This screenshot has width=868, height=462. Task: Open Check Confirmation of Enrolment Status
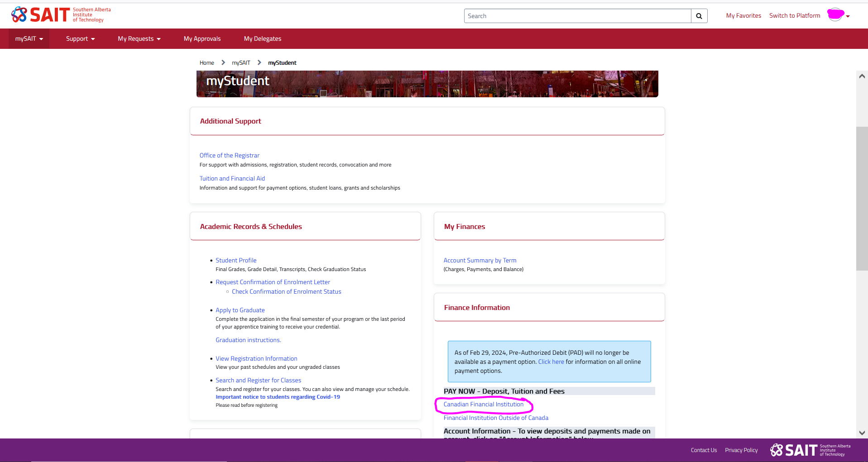(287, 291)
